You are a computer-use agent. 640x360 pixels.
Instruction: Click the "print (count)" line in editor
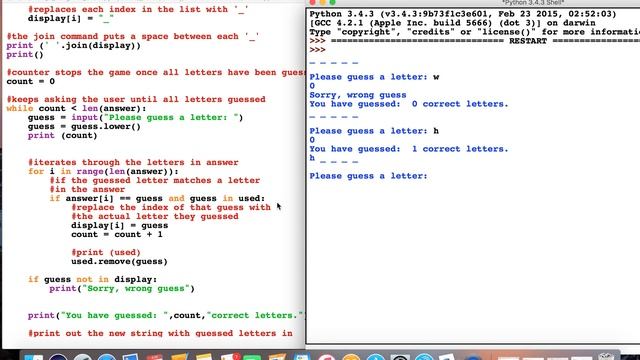pos(62,135)
